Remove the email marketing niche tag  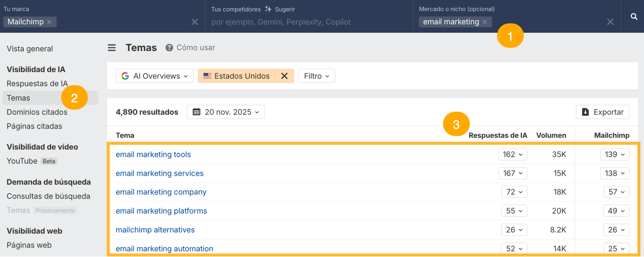(x=485, y=22)
